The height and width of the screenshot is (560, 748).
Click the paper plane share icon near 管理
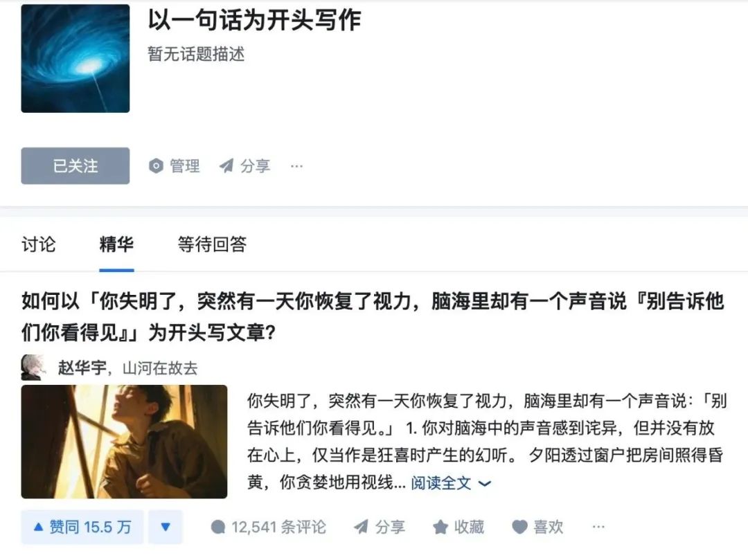point(226,166)
